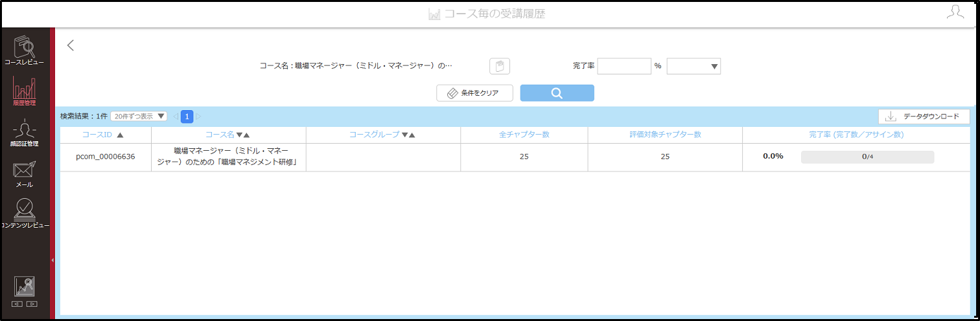This screenshot has height=321, width=980.
Task: Sort by コースID column header
Action: click(x=106, y=135)
